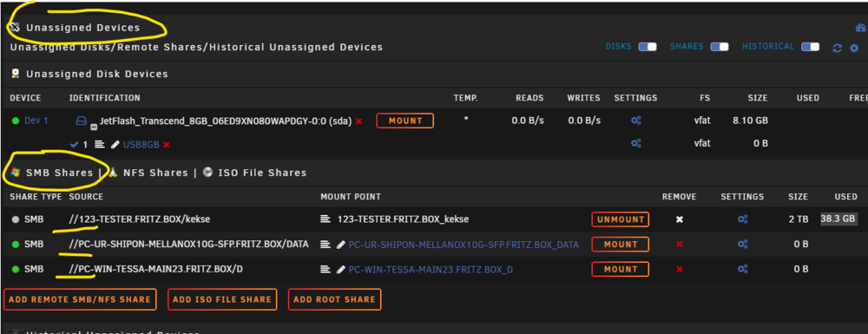Click PC-UR-SHIPON-MELLANOX10G-SFP.FRITZ.BOX_DATA mount link
Viewport: 868px width, 334px height.
coord(464,245)
